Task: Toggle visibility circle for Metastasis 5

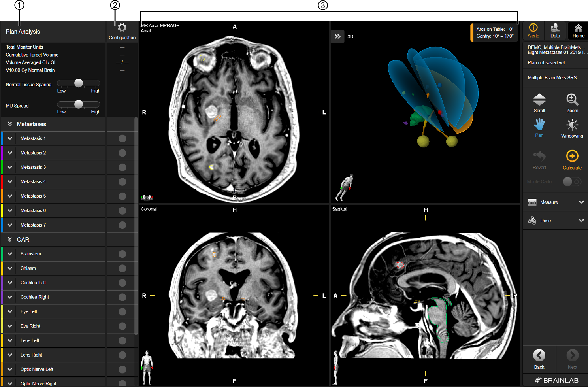Action: 122,196
